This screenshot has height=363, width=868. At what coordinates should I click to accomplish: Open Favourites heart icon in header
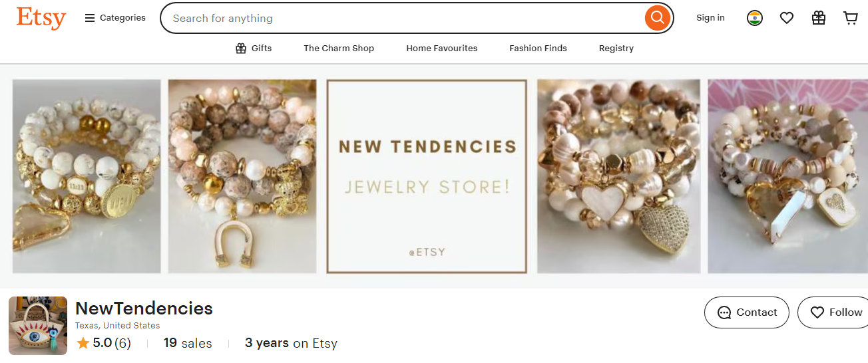(787, 18)
